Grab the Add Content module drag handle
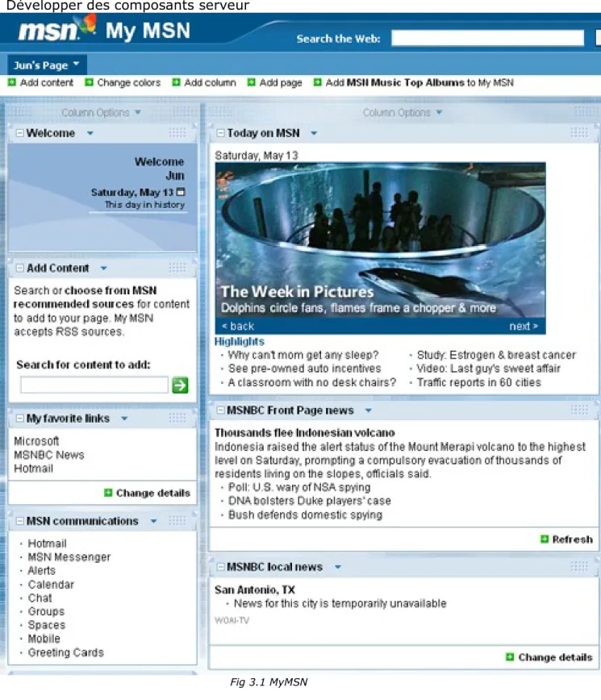Screen dimensions: 601x700 point(177,268)
